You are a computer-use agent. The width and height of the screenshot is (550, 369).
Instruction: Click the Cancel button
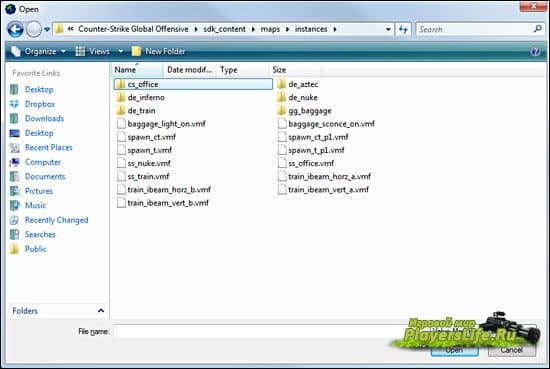pos(512,350)
